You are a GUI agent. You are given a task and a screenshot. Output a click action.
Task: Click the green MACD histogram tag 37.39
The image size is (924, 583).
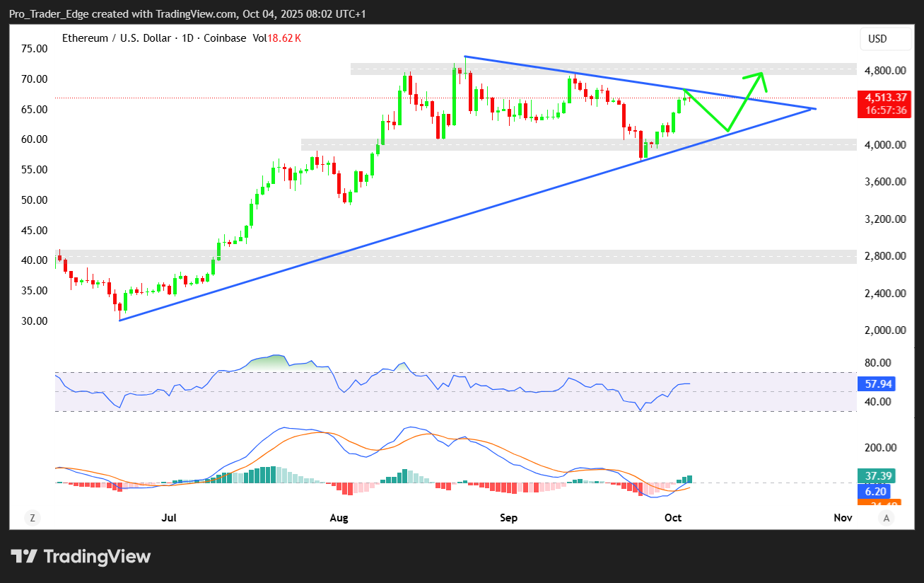[874, 475]
